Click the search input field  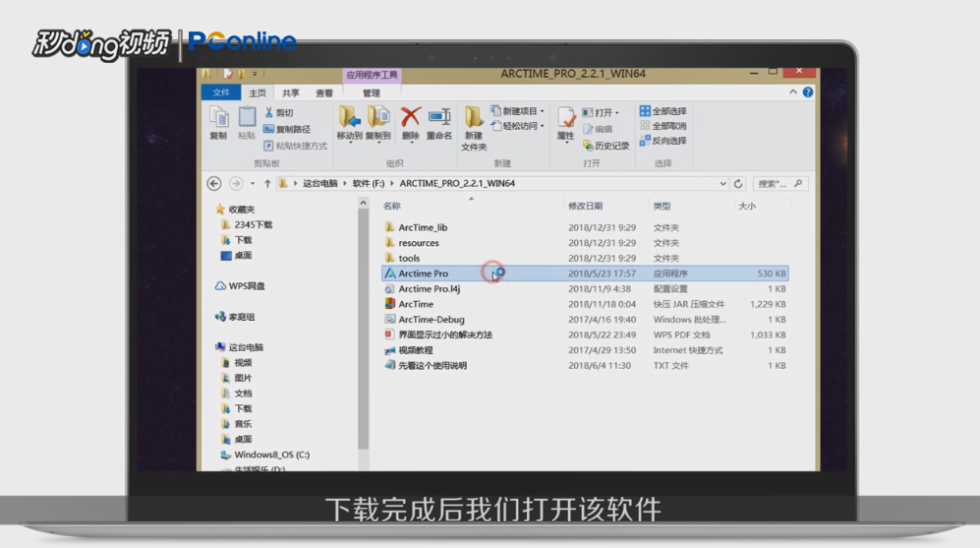click(780, 183)
